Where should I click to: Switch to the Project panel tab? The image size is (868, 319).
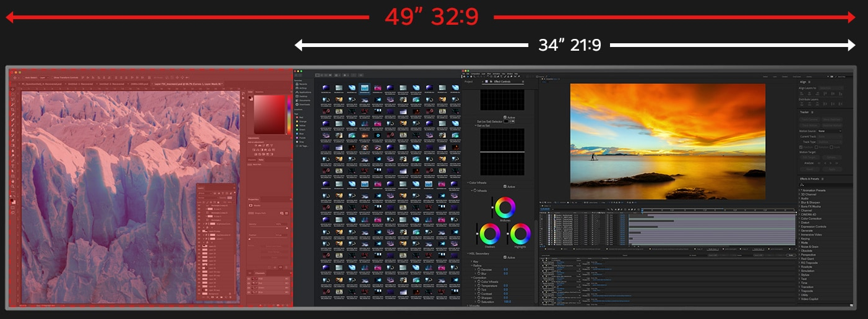tap(468, 82)
